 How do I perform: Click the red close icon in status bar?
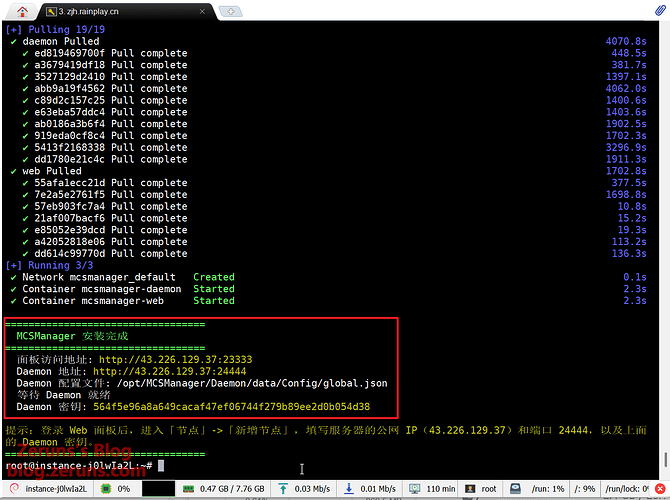[660, 488]
